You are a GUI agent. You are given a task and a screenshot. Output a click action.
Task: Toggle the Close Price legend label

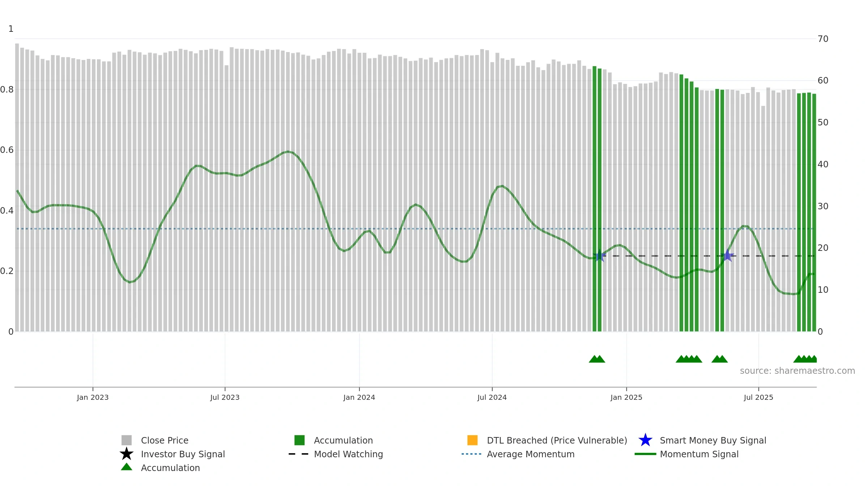165,440
